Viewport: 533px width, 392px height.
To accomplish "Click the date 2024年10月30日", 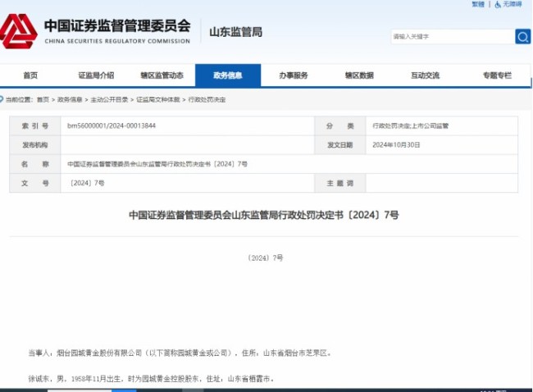I will [x=396, y=145].
